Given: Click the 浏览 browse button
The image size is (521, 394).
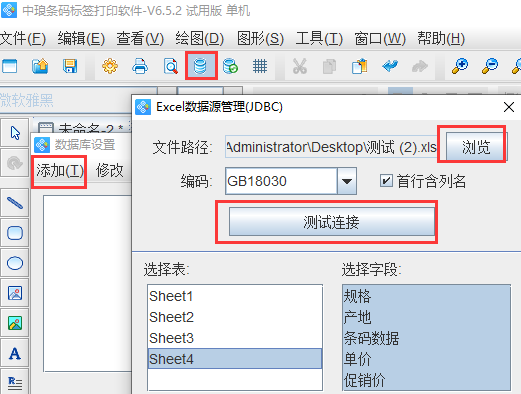Looking at the screenshot, I should [476, 147].
